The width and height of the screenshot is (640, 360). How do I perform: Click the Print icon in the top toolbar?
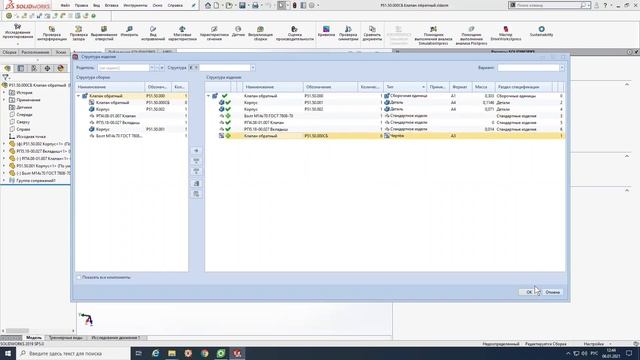point(256,5)
